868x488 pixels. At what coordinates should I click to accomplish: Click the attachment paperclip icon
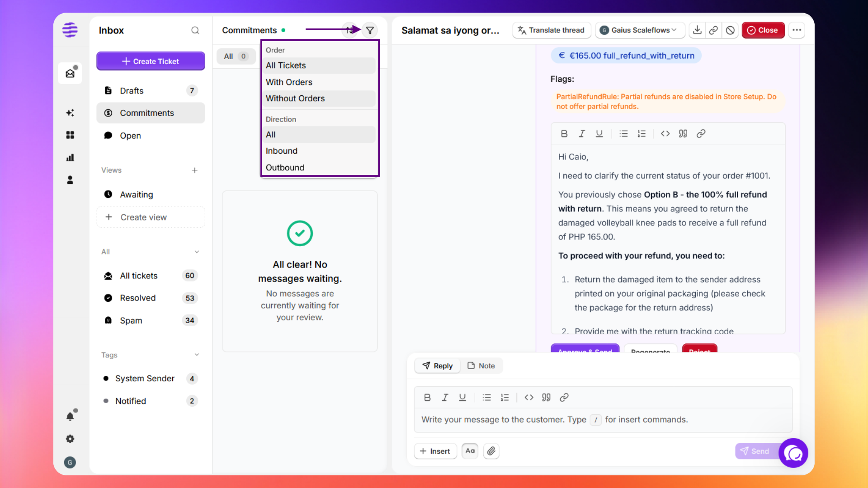pos(491,451)
